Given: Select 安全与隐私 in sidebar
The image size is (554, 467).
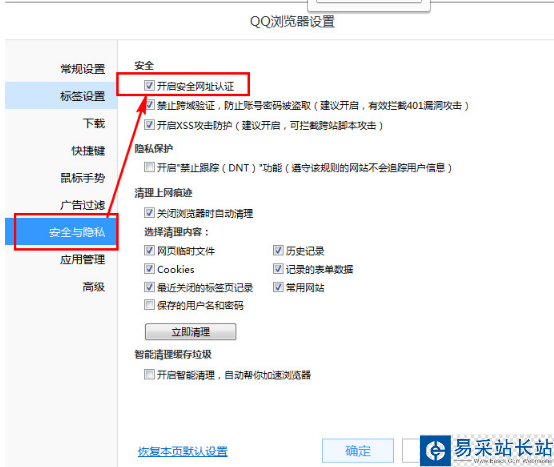Looking at the screenshot, I should [x=61, y=232].
